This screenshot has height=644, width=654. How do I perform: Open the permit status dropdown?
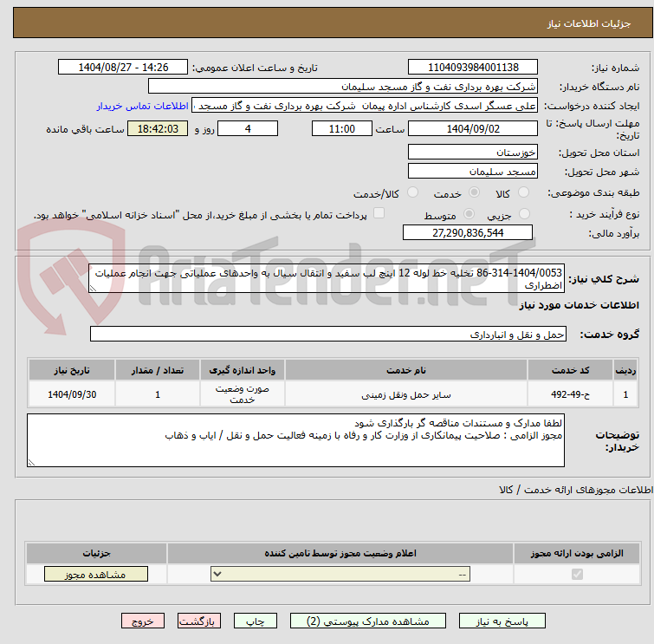coord(340,574)
